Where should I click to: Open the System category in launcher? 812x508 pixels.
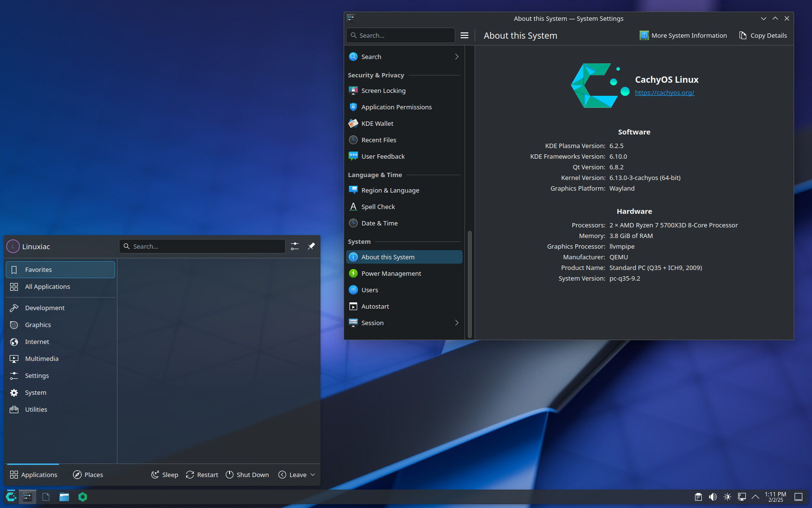tap(60, 392)
